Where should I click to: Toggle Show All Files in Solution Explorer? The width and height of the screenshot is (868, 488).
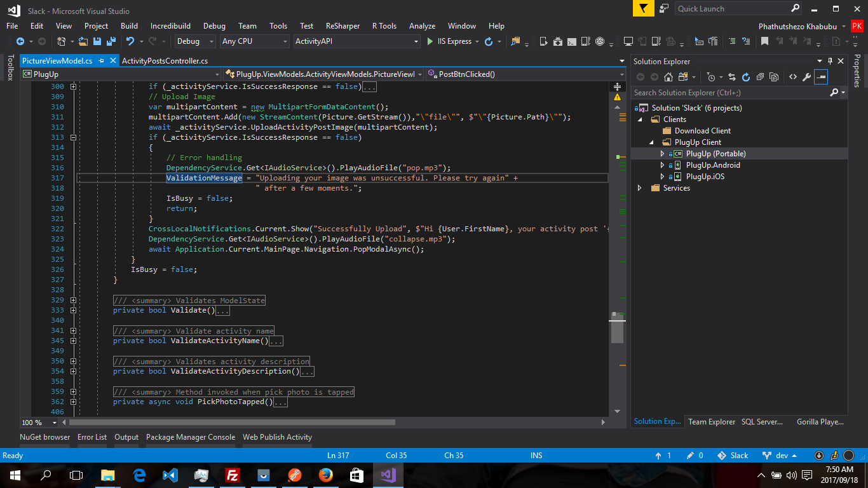pos(774,77)
